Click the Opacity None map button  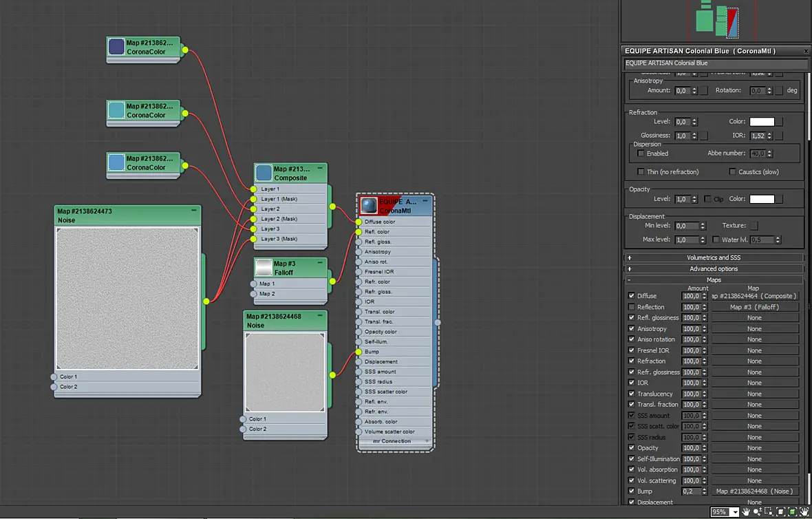(754, 448)
